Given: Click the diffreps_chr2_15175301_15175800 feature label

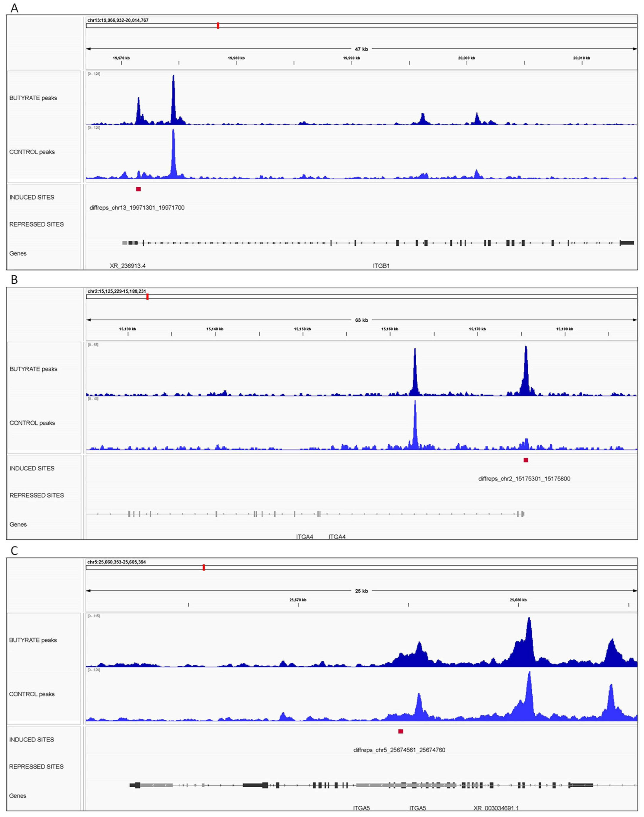Looking at the screenshot, I should [524, 479].
